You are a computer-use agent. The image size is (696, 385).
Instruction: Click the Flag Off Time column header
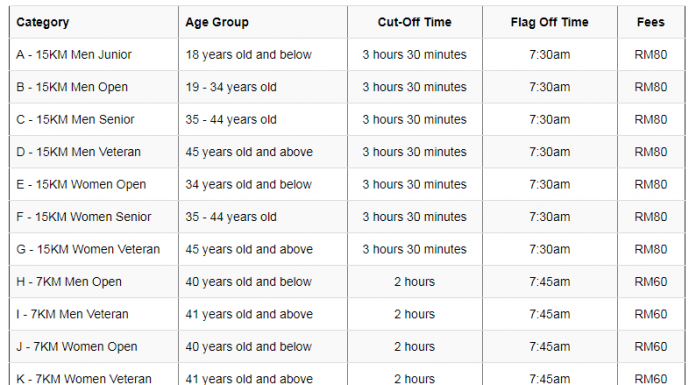550,22
